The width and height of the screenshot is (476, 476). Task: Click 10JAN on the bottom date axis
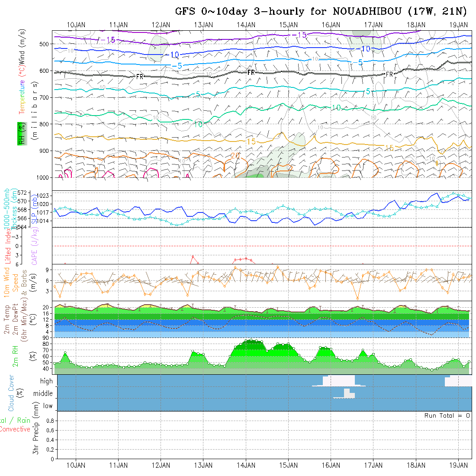click(x=76, y=465)
